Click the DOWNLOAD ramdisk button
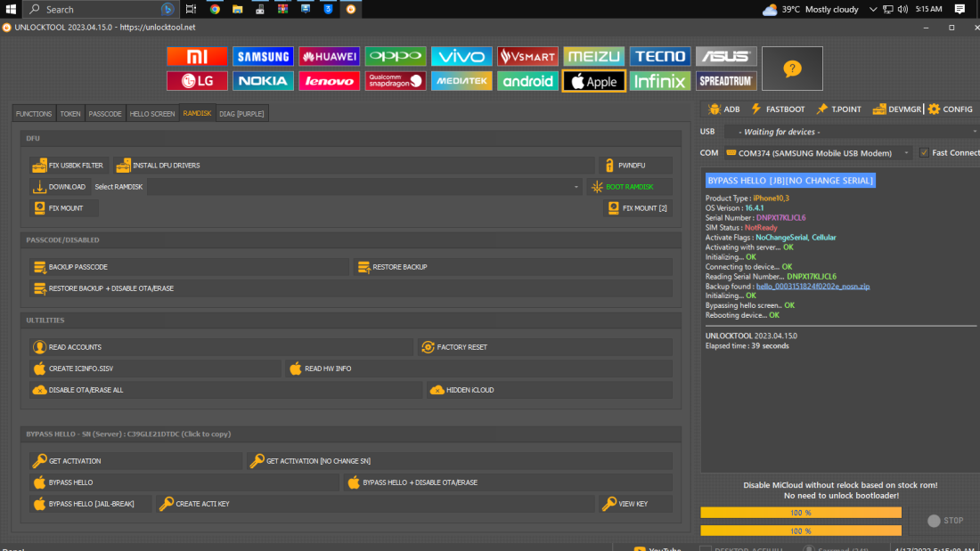 [60, 187]
